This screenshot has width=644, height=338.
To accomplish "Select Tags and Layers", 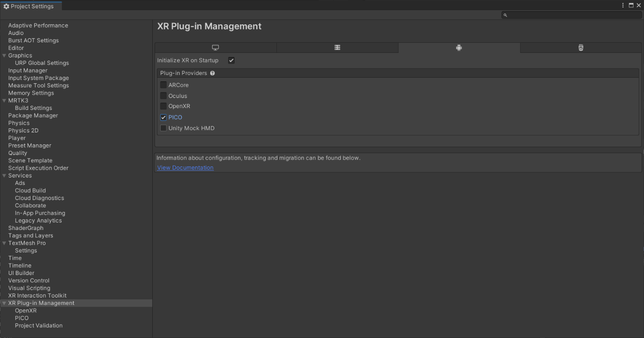I will click(31, 236).
